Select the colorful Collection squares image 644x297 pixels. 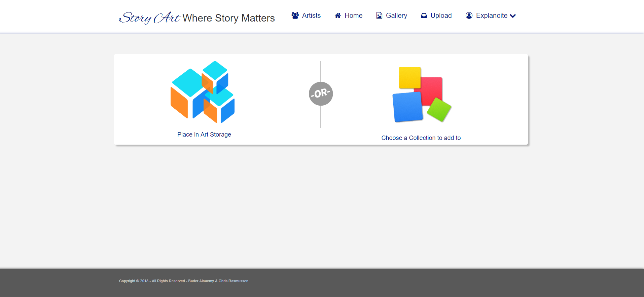422,95
